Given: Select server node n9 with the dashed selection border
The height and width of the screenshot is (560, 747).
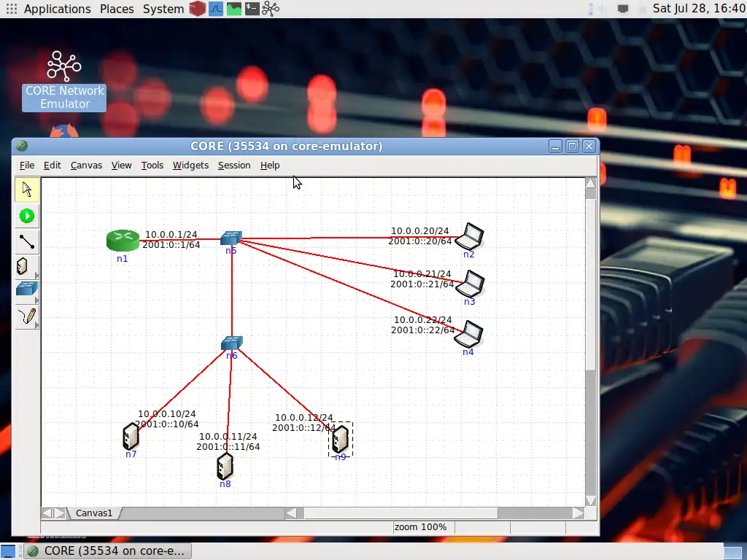Looking at the screenshot, I should click(340, 438).
